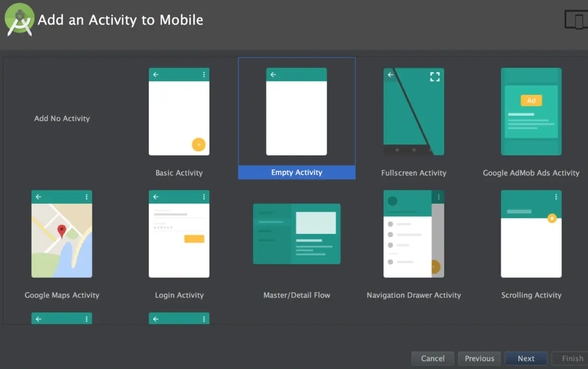Choose the Google Maps Activity thumbnail
588x369 pixels.
click(x=62, y=234)
